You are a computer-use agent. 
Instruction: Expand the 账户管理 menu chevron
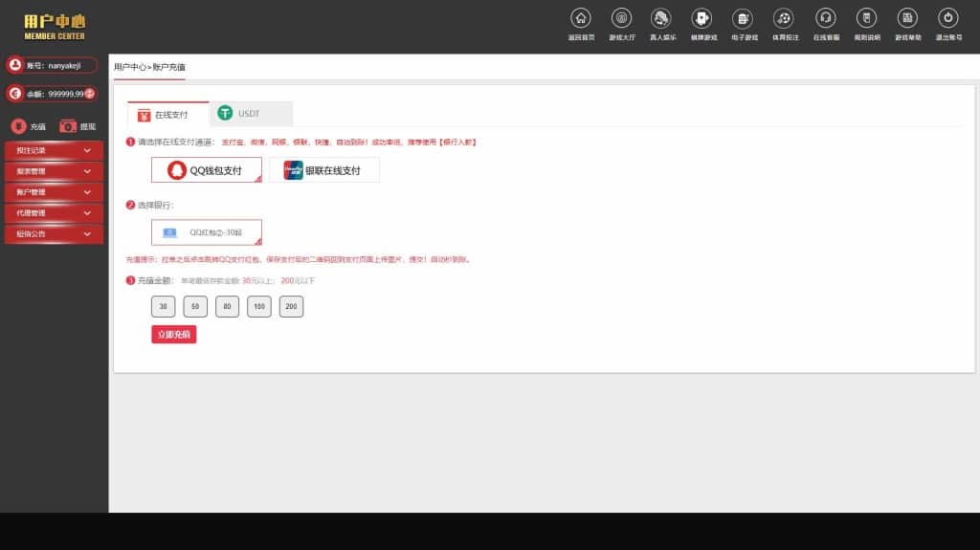coord(87,192)
